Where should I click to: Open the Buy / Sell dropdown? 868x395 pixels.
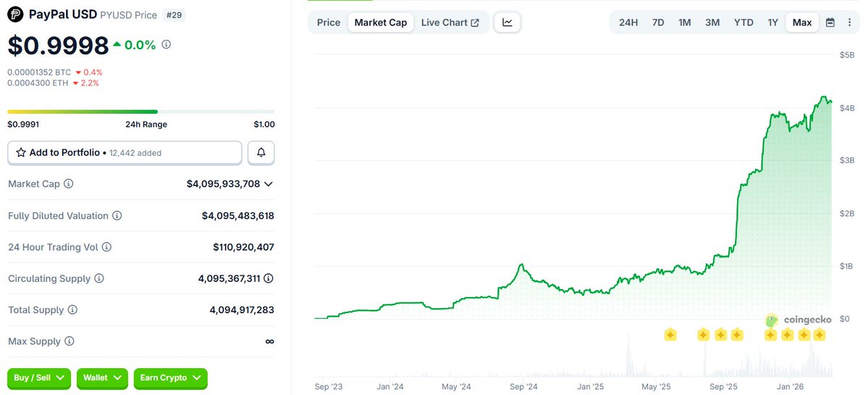coord(39,378)
